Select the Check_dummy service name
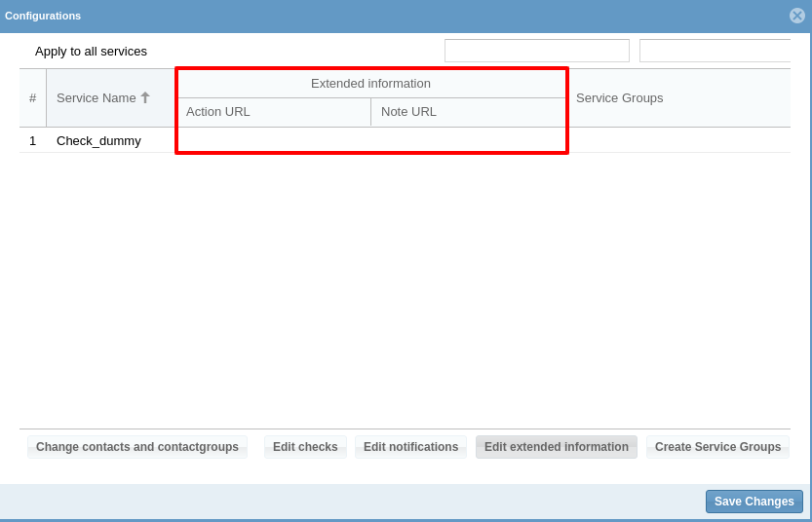Screen dimensions: 812x522 click(x=98, y=140)
